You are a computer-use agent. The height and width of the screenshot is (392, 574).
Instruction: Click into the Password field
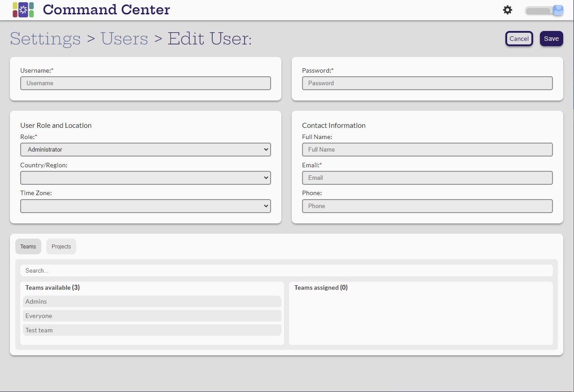pos(427,83)
